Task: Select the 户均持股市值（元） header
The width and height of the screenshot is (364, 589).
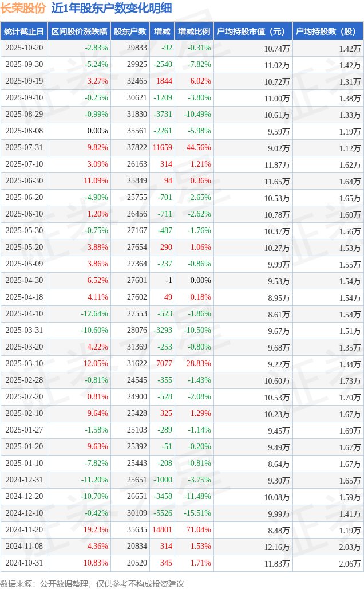Action: pos(252,32)
